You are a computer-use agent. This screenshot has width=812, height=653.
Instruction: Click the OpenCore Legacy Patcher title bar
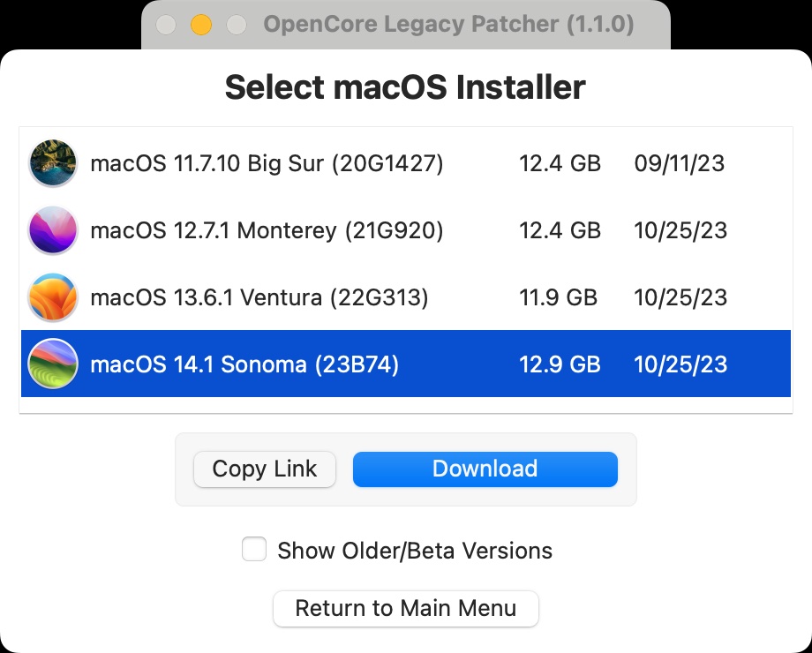(406, 25)
